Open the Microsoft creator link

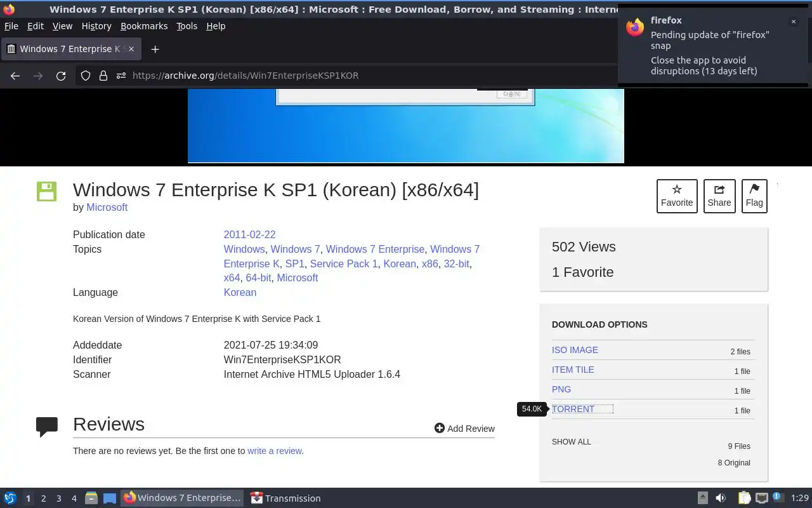coord(107,208)
